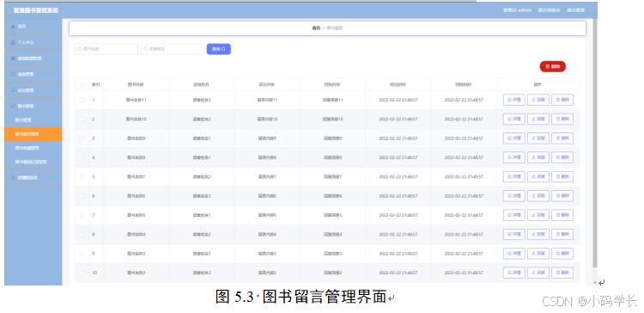Expand the 个人中心 personal center sidebar menu
The image size is (644, 313).
tap(33, 42)
